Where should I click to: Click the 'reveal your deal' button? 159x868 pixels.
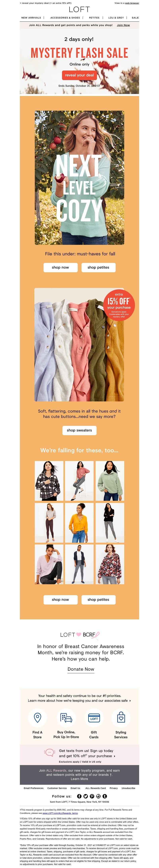[x=79, y=75]
